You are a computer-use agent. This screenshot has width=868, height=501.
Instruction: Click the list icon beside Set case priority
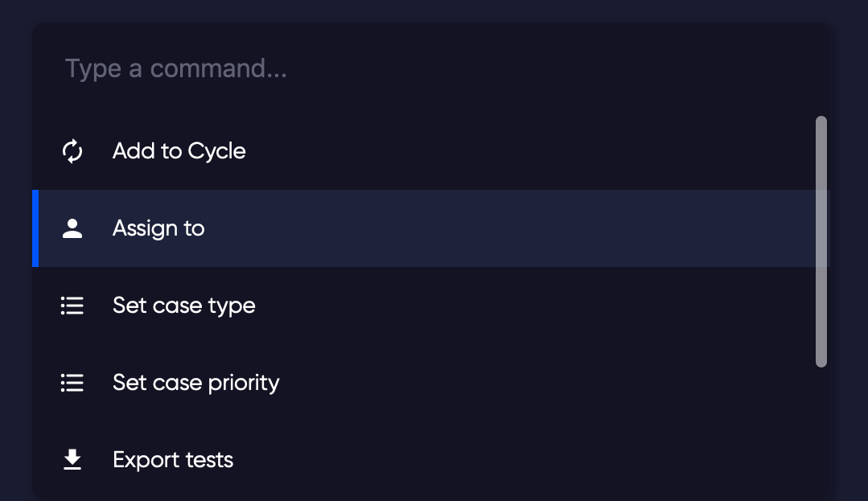[72, 383]
